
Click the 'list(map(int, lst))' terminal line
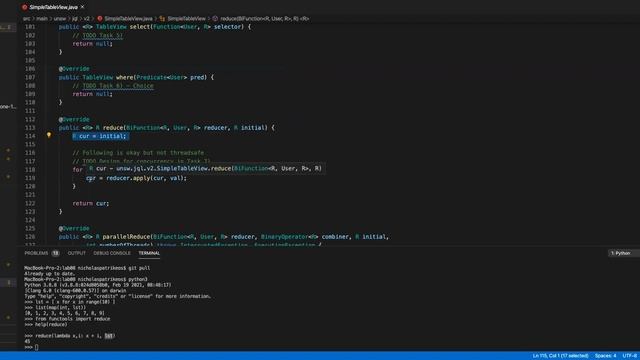[55, 307]
